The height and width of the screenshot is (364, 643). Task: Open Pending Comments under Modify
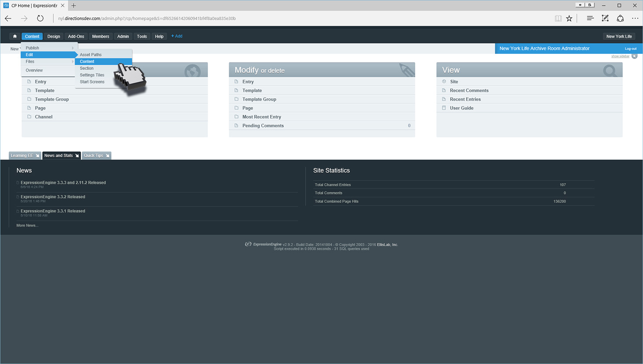pyautogui.click(x=263, y=126)
